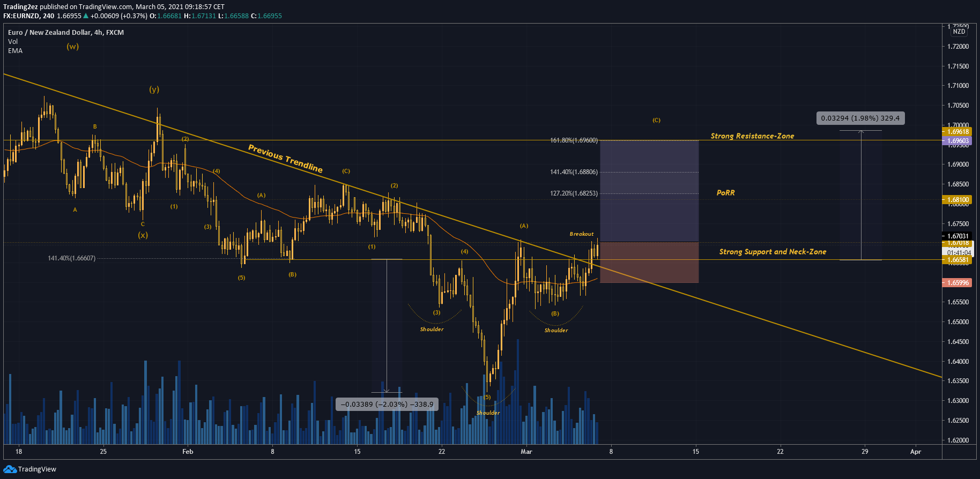Click the closing price value C:1.66955
Screen dimensions: 980x479
(266, 16)
